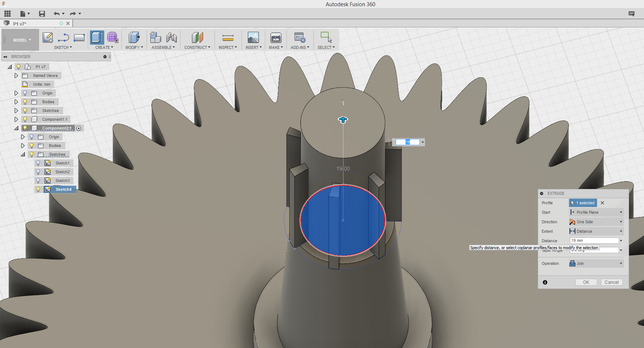The height and width of the screenshot is (348, 644).
Task: Pick the Select tool icon
Action: pos(326,38)
